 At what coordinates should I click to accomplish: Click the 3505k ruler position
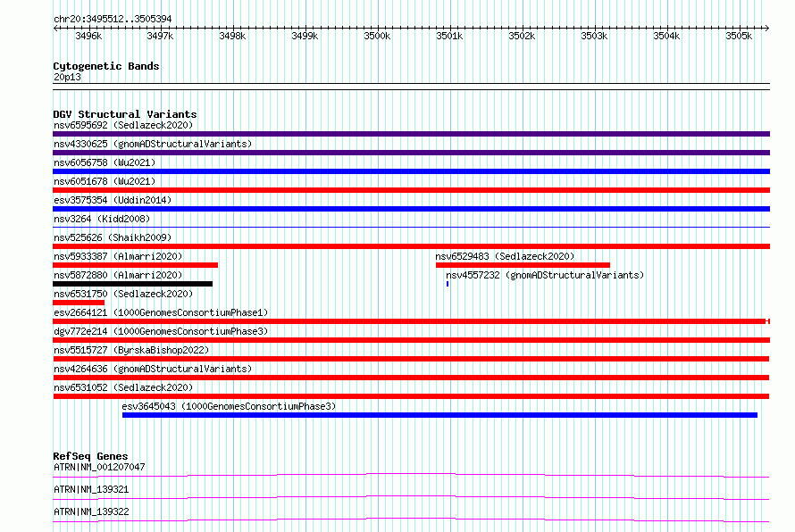[x=740, y=36]
